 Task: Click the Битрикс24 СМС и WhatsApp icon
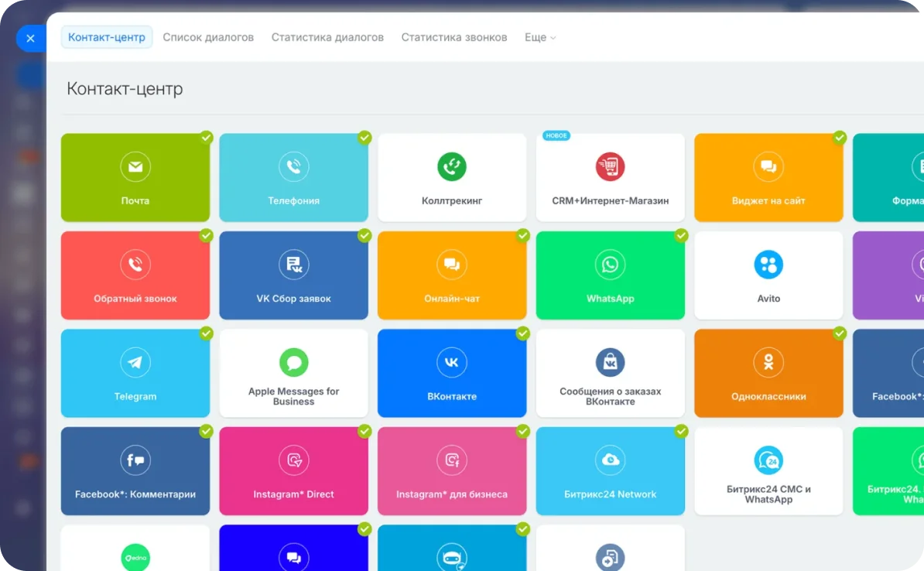pyautogui.click(x=768, y=460)
